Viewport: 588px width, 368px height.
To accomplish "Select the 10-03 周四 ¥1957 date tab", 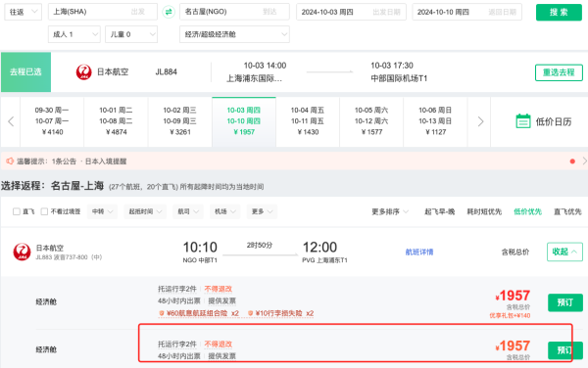I will 244,121.
